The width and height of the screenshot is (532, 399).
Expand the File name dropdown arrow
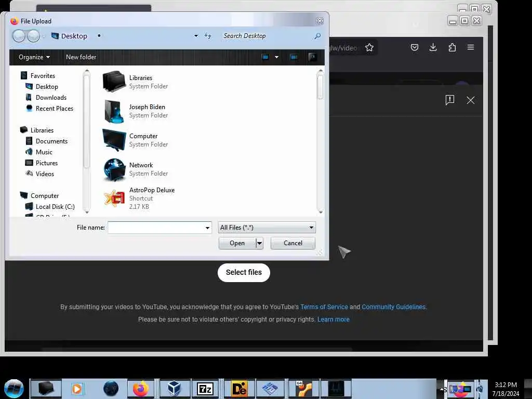pyautogui.click(x=208, y=228)
